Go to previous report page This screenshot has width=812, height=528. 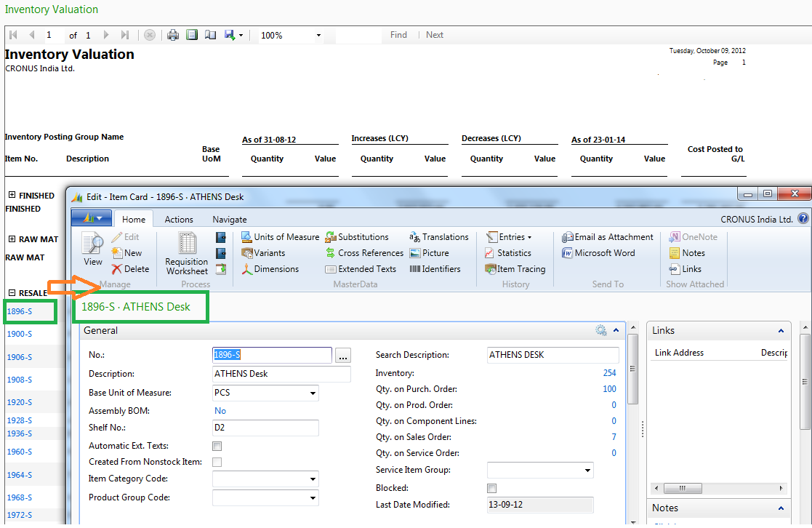coord(31,35)
